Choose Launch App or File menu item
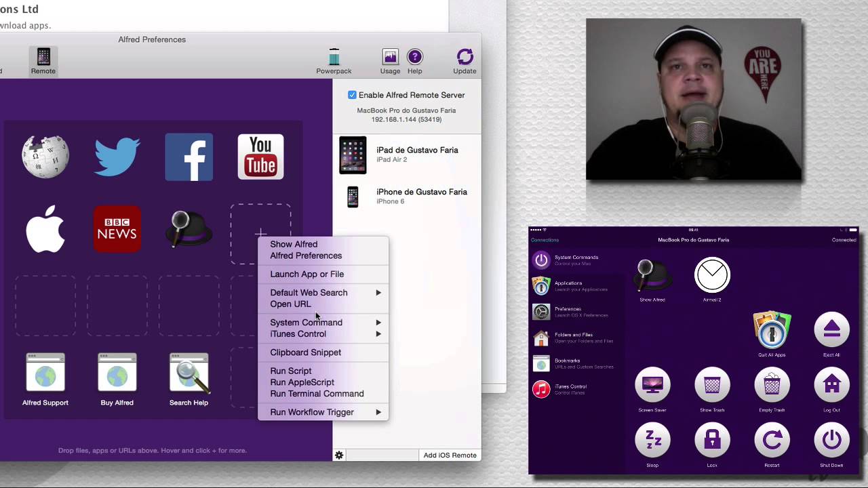Image resolution: width=868 pixels, height=488 pixels. click(x=307, y=274)
